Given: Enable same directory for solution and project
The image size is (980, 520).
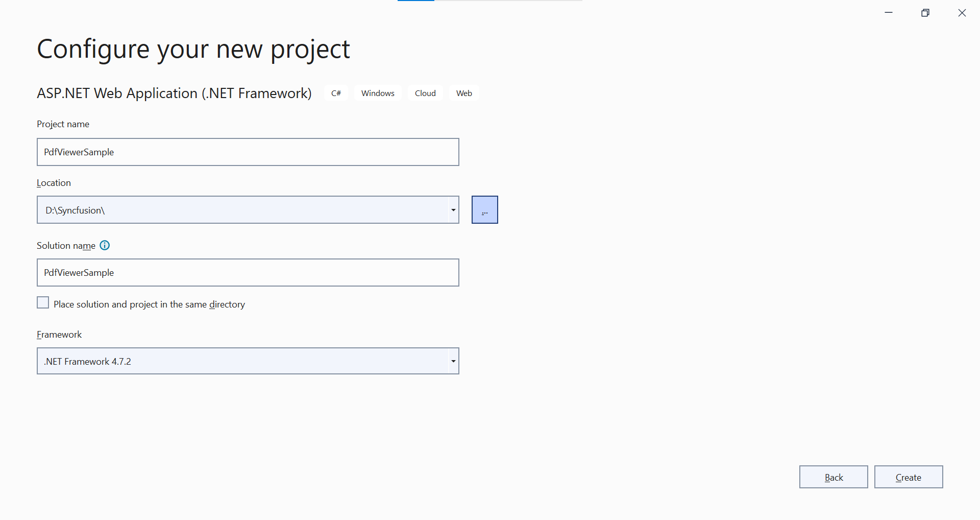Looking at the screenshot, I should point(43,303).
